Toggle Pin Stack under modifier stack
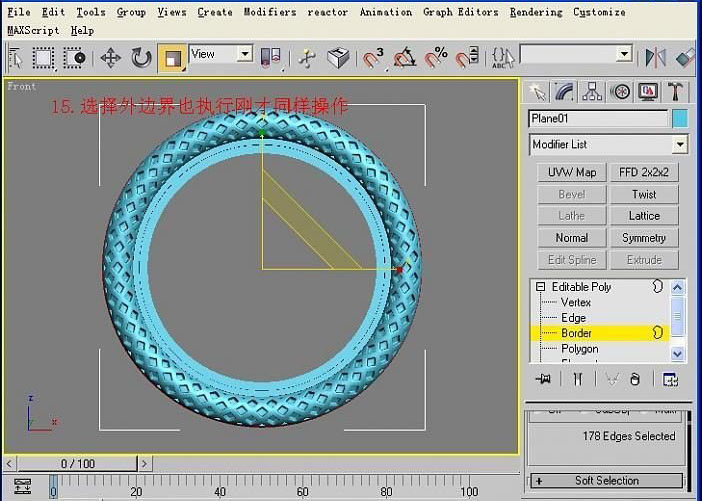Viewport: 702px width, 501px height. (x=543, y=380)
